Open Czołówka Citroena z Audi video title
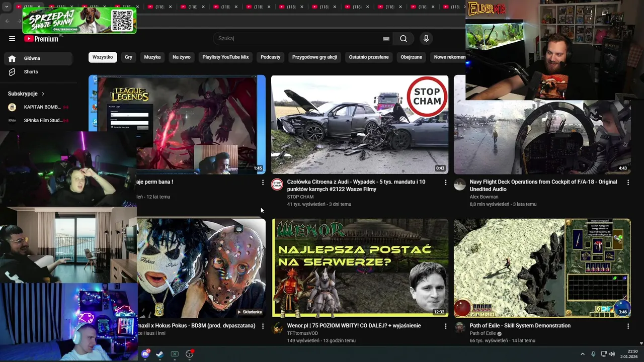This screenshot has width=644, height=362. click(357, 186)
